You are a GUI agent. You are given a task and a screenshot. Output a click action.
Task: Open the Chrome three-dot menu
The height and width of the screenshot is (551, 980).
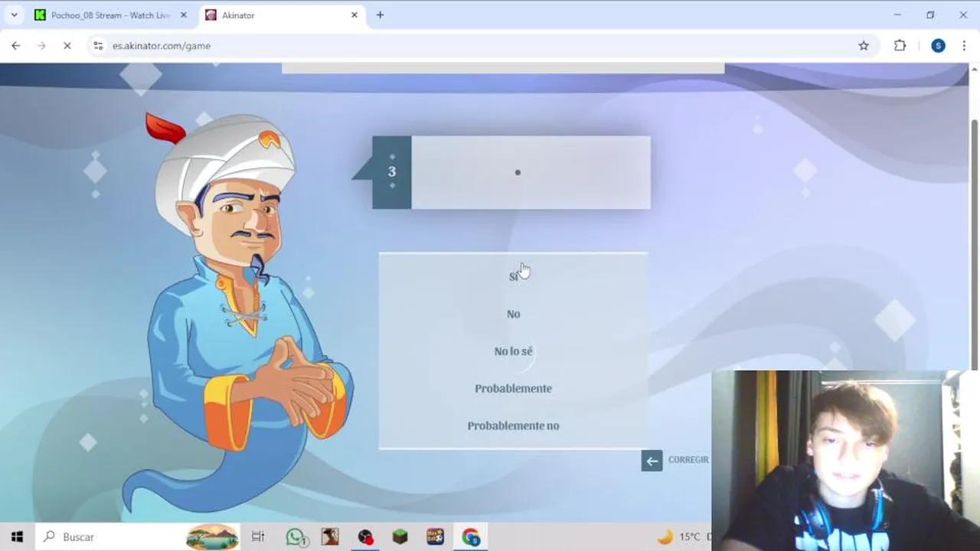coord(964,46)
